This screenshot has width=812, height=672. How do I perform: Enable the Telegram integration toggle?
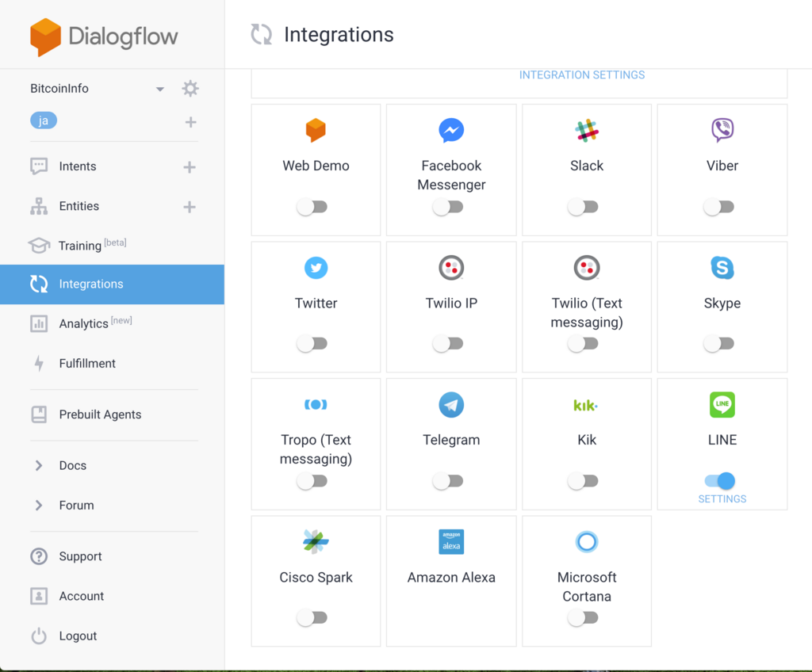(x=448, y=482)
